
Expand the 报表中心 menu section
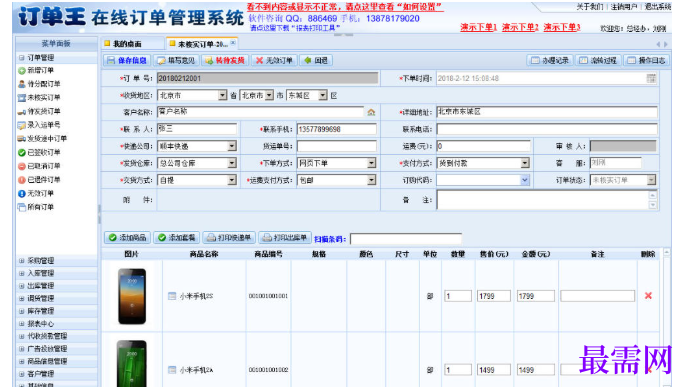click(x=22, y=324)
